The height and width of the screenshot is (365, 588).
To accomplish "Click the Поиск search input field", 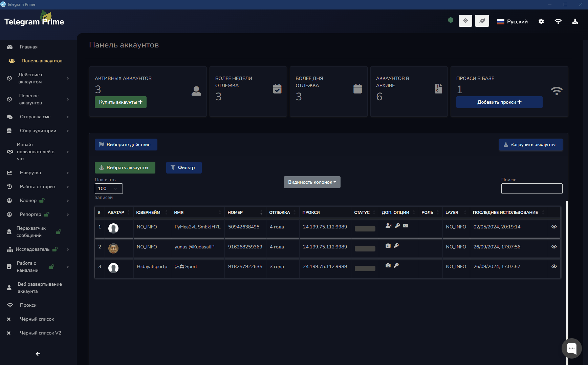I will 531,188.
